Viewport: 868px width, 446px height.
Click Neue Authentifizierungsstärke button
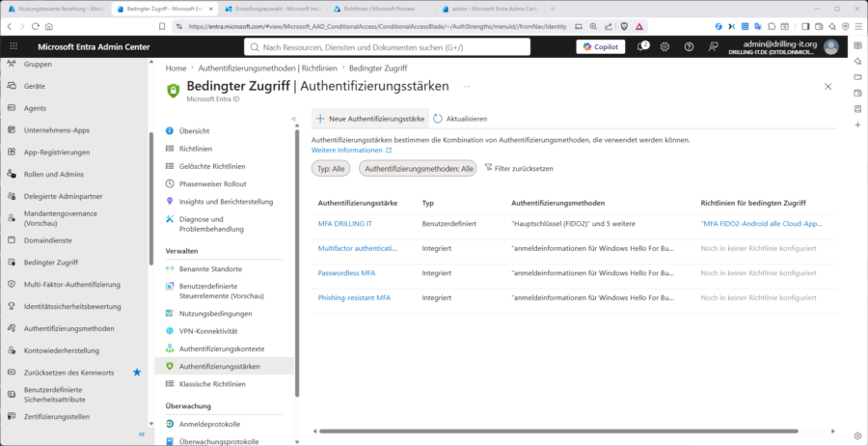point(370,119)
